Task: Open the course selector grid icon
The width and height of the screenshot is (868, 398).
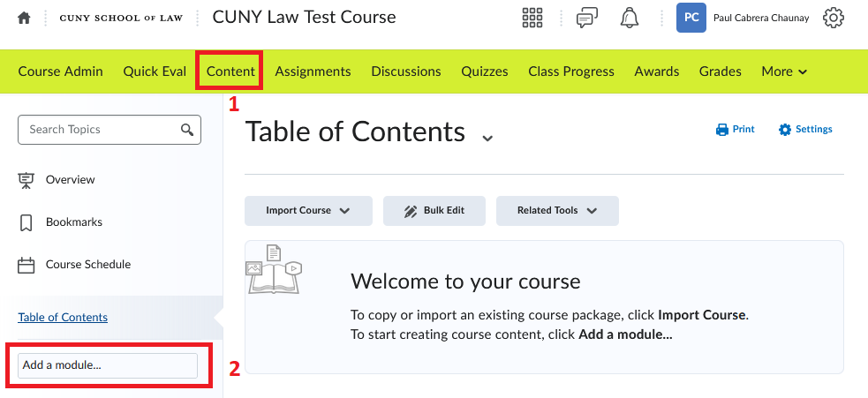Action: tap(532, 18)
